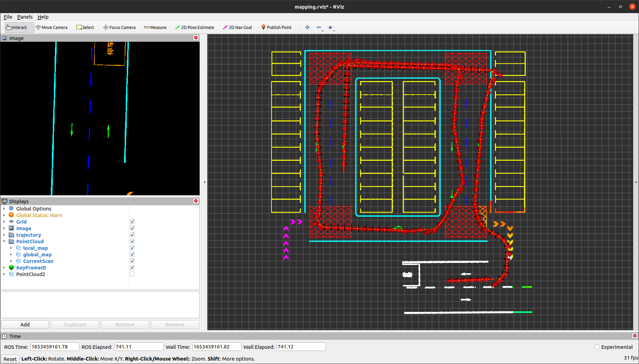Expand the Grid display properties

(4, 222)
